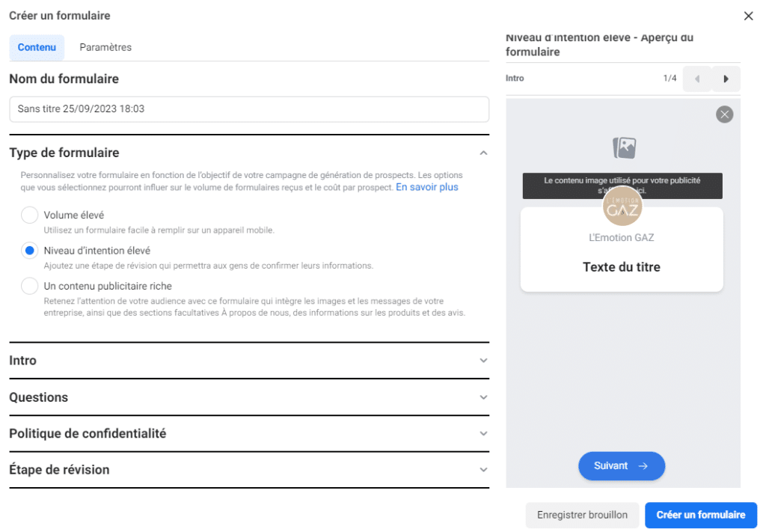Select the Contenu tab
The height and width of the screenshot is (532, 766).
click(x=37, y=47)
